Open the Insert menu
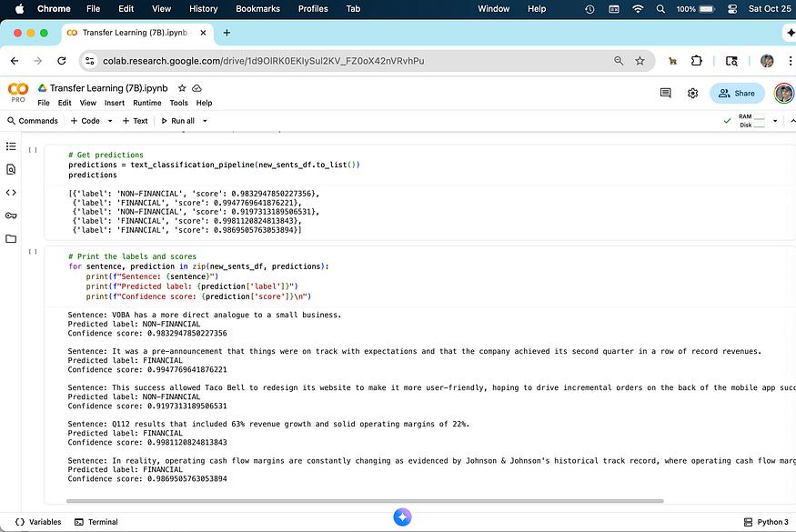 click(114, 103)
